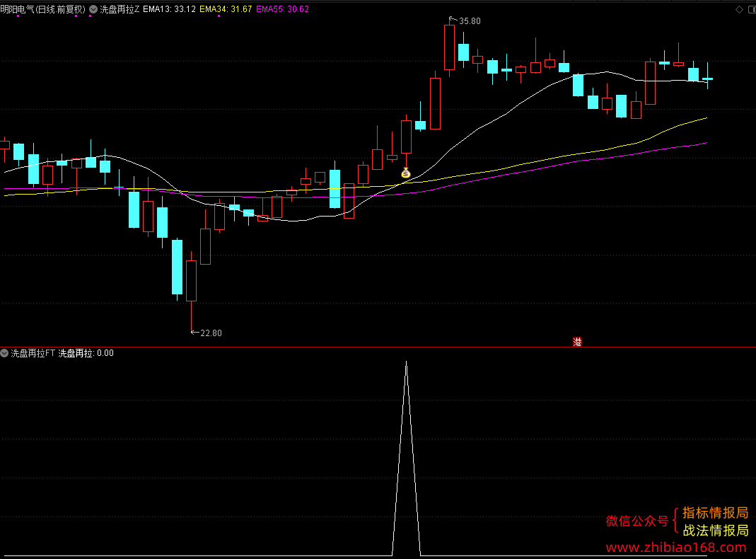Viewport: 756px width, 559px height.
Task: Click the red 港 marker icon
Action: [x=577, y=342]
